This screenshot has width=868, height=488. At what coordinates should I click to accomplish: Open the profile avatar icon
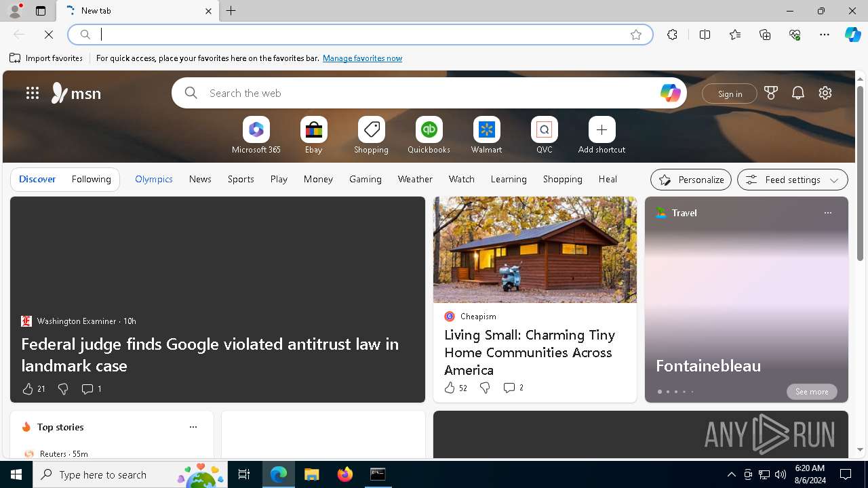pos(14,11)
